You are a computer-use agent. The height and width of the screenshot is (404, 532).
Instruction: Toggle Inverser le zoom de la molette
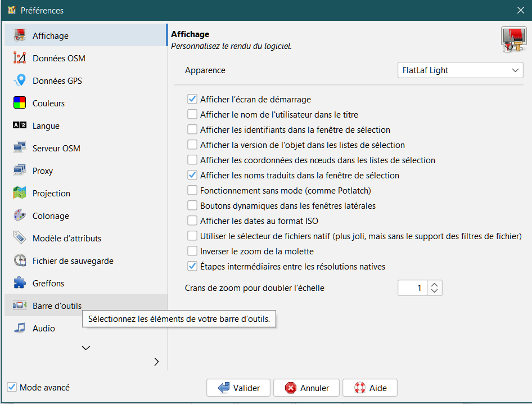192,252
